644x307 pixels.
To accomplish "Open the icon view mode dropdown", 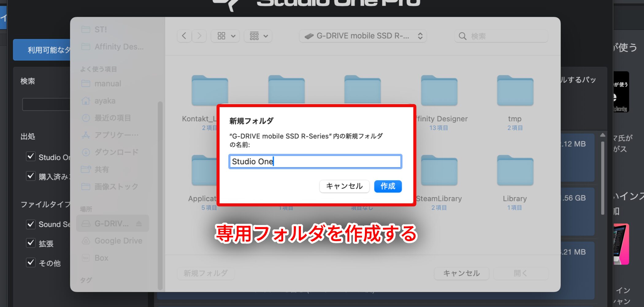I will [x=226, y=36].
